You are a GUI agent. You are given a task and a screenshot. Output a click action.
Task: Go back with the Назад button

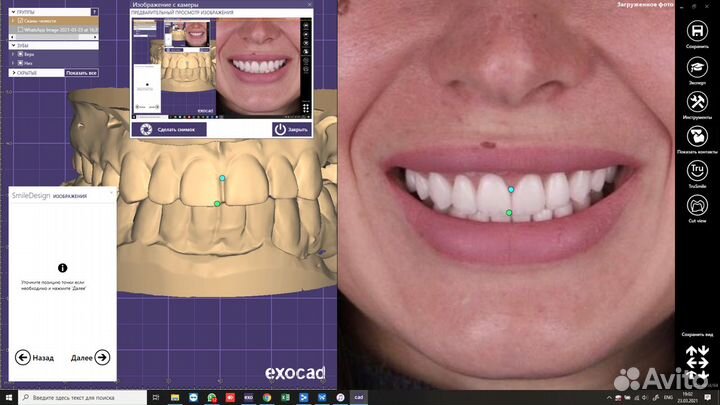(x=35, y=357)
